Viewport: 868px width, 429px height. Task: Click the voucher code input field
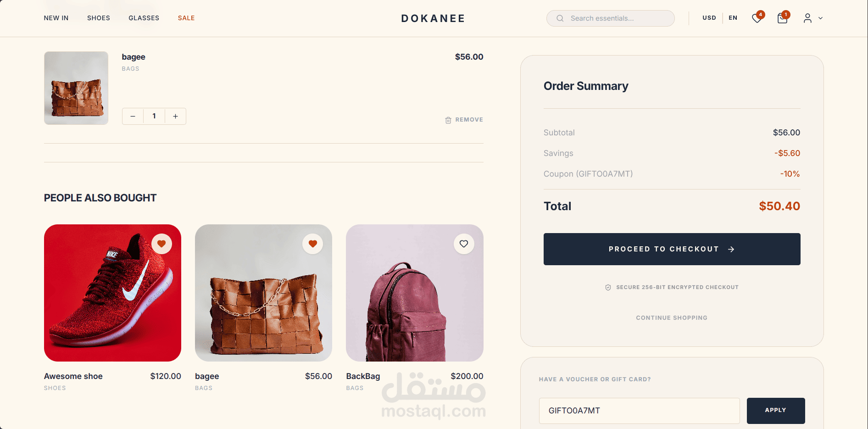coord(640,411)
